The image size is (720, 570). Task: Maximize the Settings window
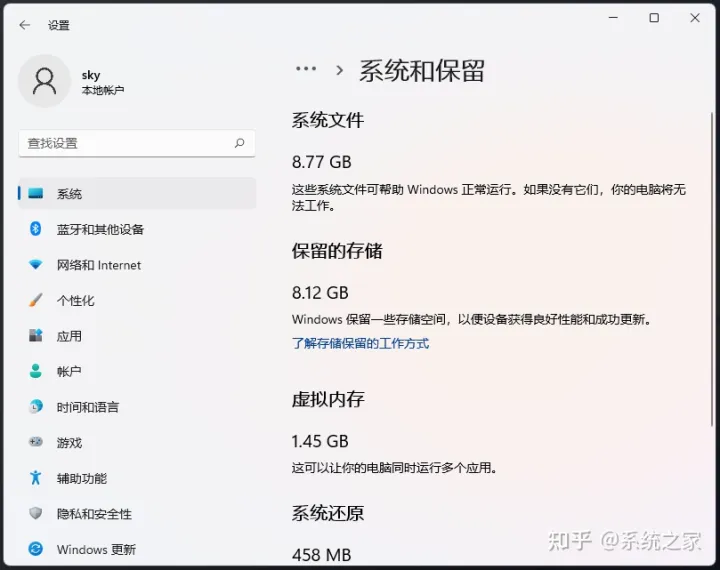[x=654, y=18]
